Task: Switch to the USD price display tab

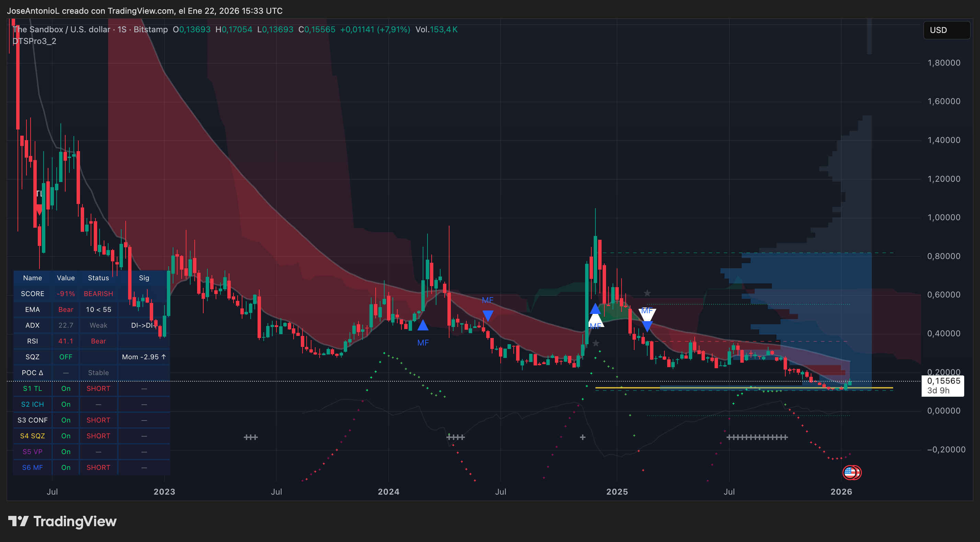Action: click(946, 30)
